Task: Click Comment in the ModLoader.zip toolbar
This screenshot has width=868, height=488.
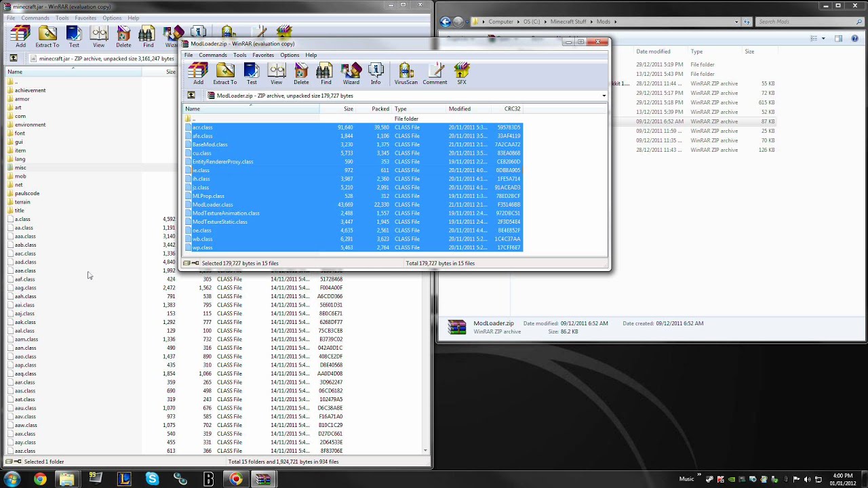Action: click(435, 73)
